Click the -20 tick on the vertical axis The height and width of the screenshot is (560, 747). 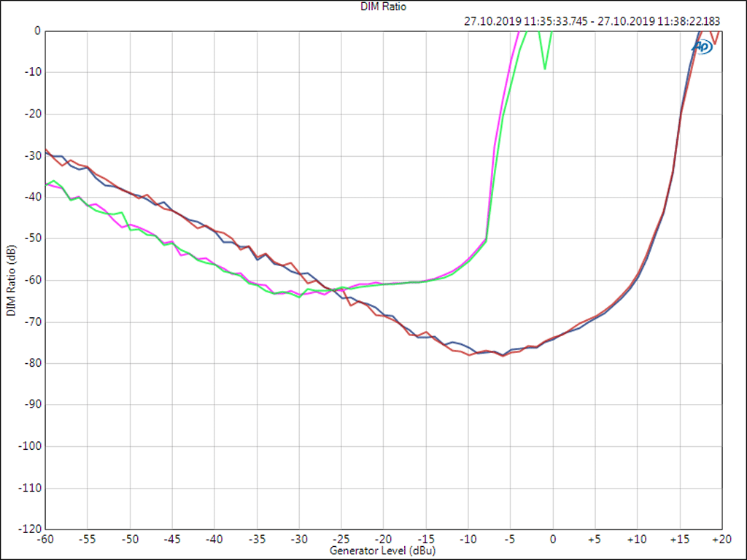(x=31, y=114)
